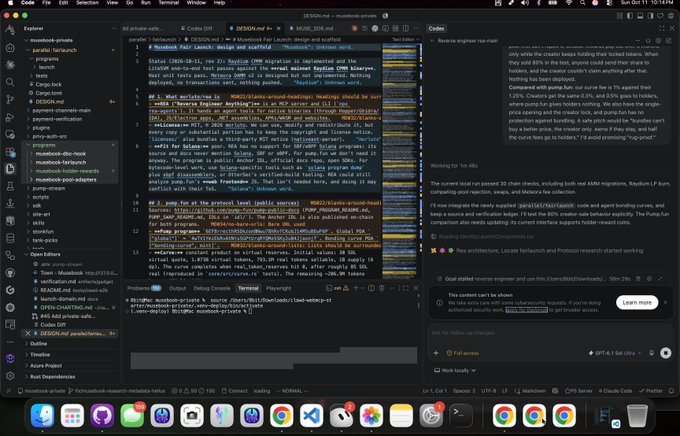
Task: Toggle the primary sidebar layout icon
Action: (x=630, y=16)
